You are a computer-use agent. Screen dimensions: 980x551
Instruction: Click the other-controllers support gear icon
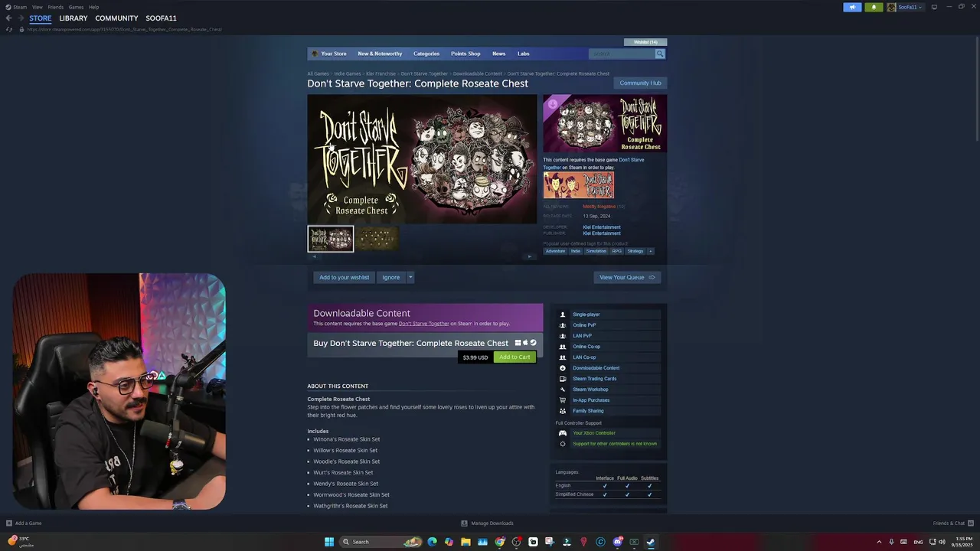[563, 444]
